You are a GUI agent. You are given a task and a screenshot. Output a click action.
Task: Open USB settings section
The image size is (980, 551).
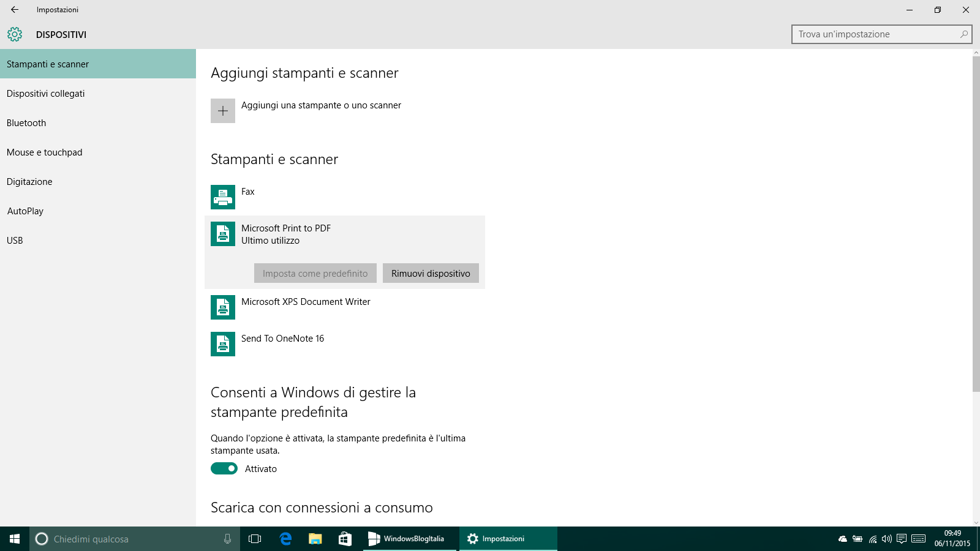[x=98, y=240]
